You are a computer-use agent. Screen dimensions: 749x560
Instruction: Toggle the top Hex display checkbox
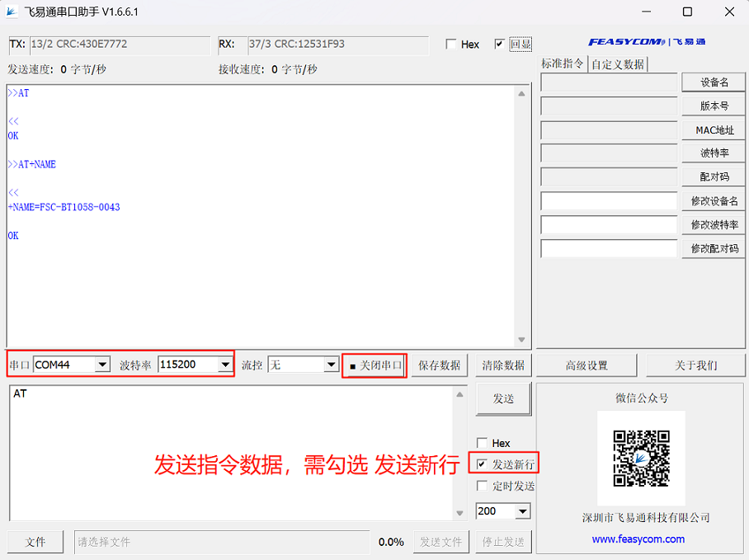click(x=450, y=45)
